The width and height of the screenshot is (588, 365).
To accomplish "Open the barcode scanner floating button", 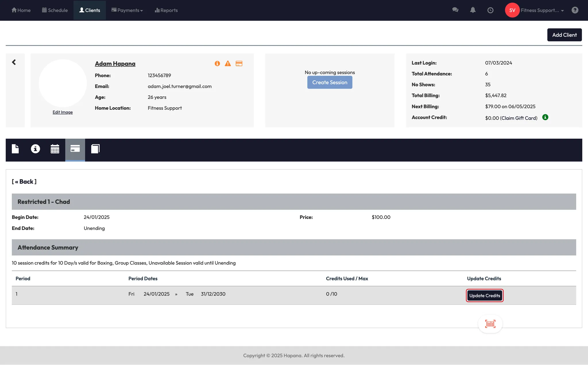I will 490,324.
